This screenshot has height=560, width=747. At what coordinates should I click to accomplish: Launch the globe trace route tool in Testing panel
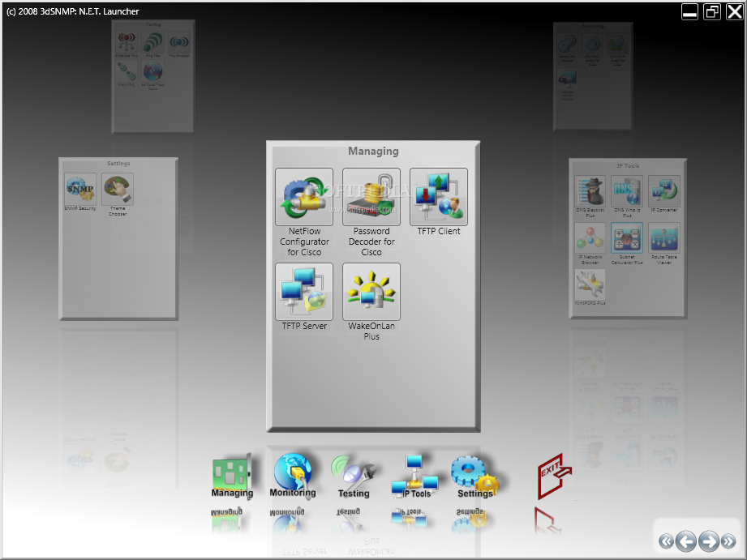point(153,71)
